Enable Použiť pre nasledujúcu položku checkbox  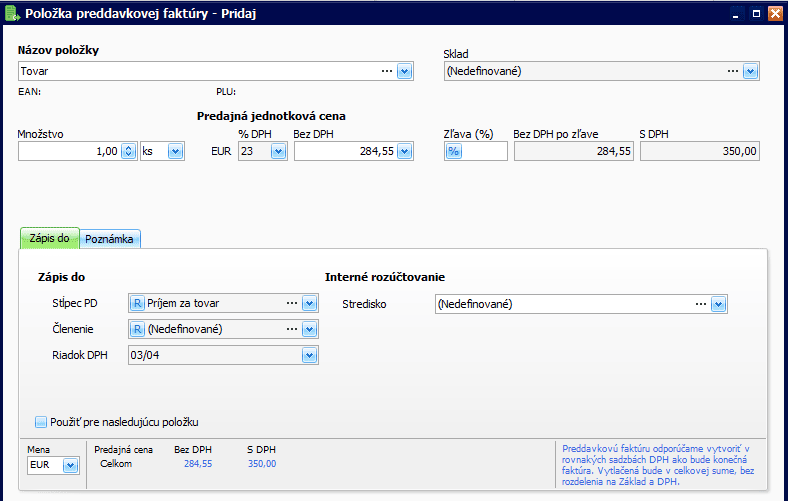pyautogui.click(x=41, y=422)
